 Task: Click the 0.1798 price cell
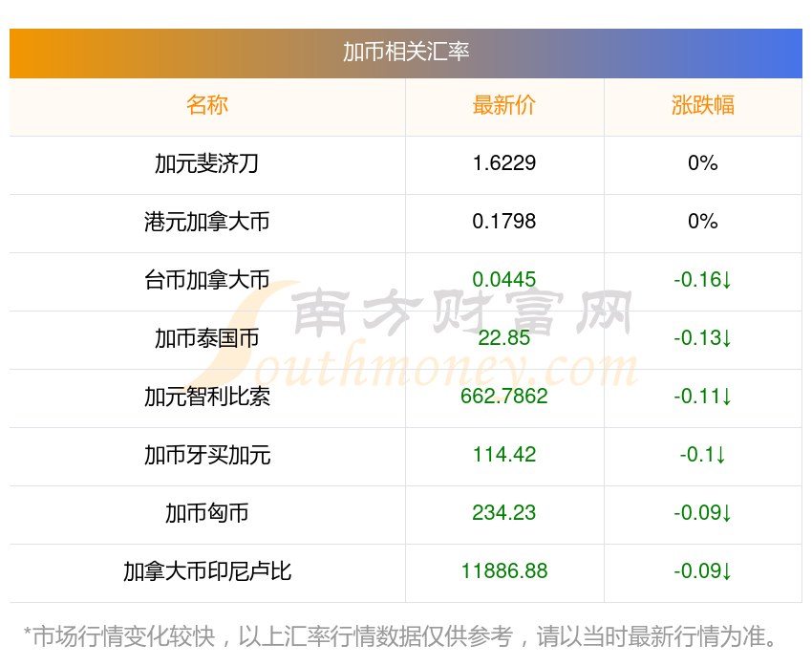pyautogui.click(x=504, y=222)
